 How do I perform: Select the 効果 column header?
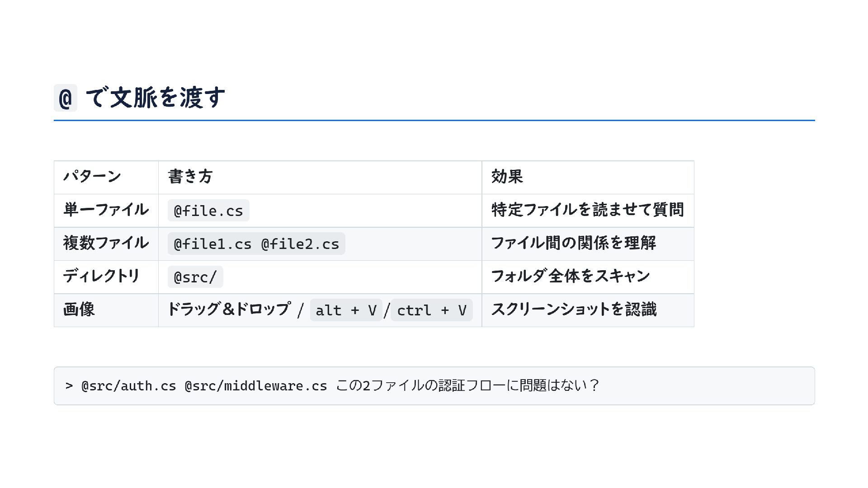pos(507,177)
